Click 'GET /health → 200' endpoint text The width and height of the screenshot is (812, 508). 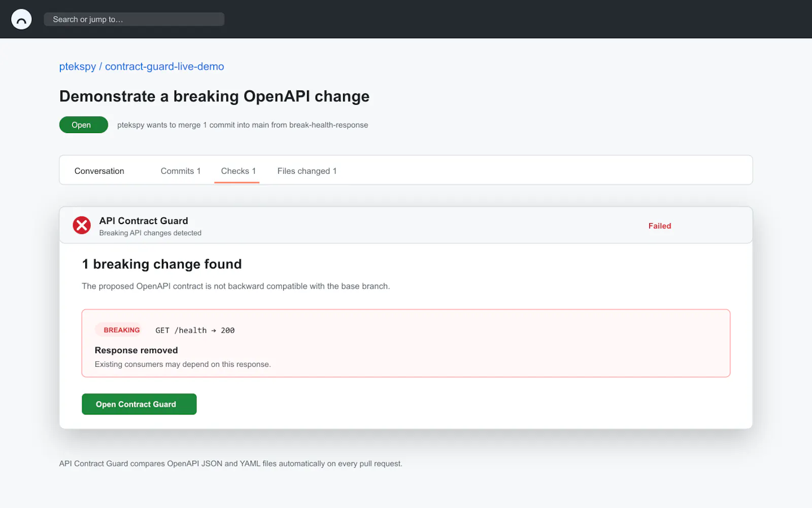[x=195, y=330]
